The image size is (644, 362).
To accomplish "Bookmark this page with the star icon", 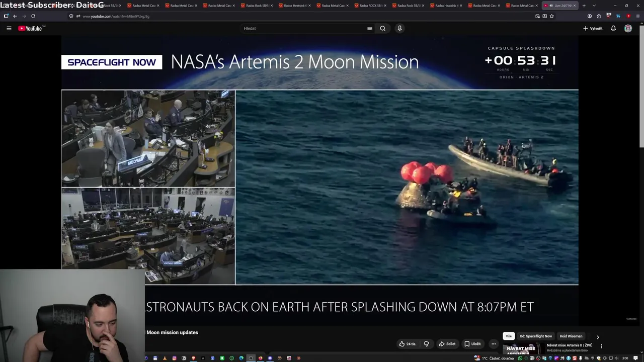I will coord(552,16).
